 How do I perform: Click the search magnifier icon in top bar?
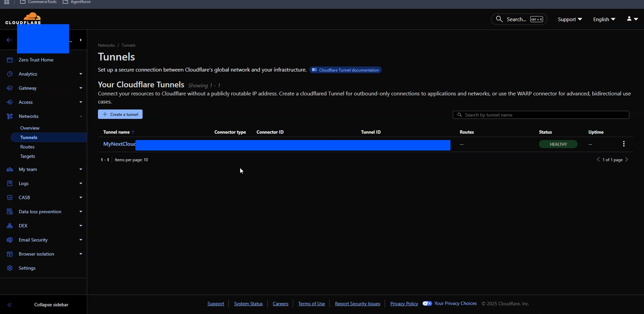click(499, 19)
